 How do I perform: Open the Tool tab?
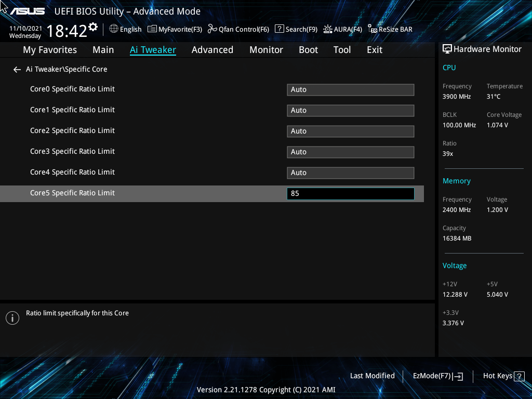(342, 50)
